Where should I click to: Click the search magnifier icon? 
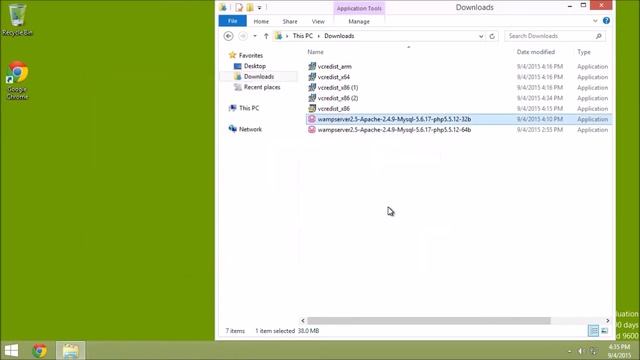click(x=599, y=36)
